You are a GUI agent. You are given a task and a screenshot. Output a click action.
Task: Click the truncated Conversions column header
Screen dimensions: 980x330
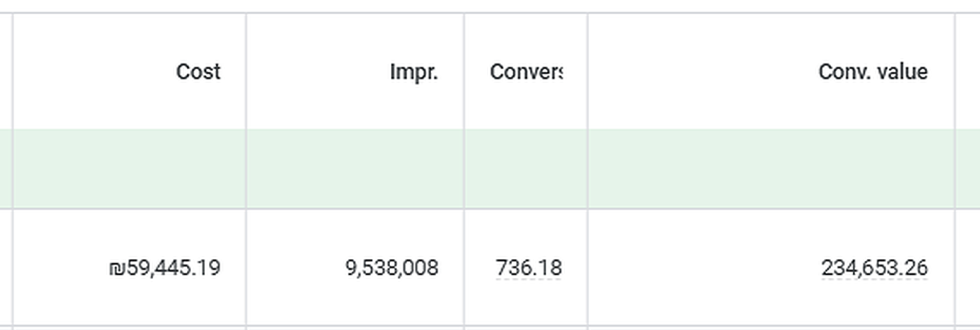click(526, 72)
